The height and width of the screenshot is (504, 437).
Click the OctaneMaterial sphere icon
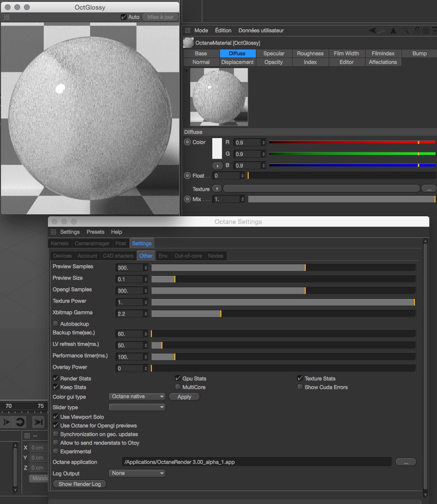188,43
